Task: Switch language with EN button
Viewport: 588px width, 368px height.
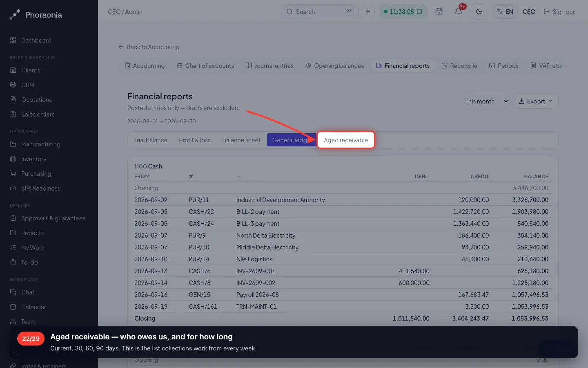Action: (505, 11)
